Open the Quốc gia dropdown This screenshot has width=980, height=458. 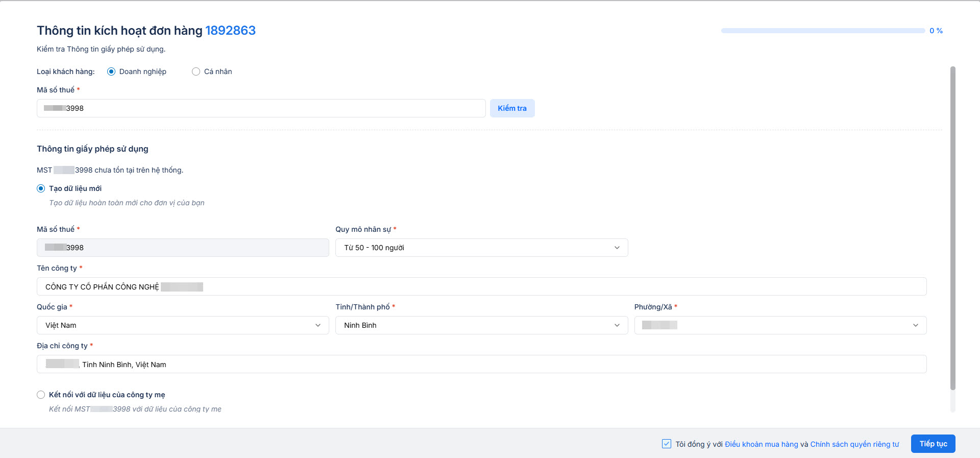(x=183, y=325)
